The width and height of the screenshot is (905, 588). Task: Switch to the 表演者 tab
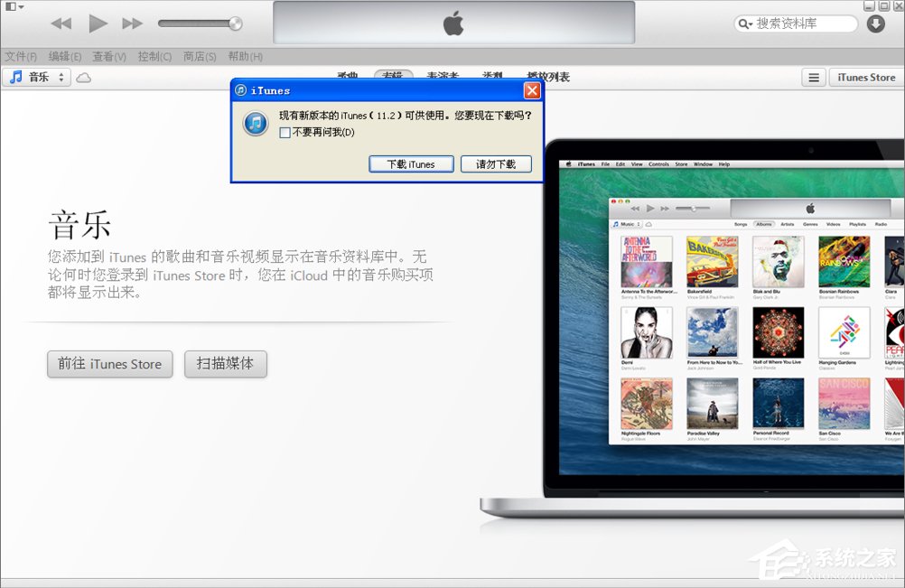click(443, 74)
